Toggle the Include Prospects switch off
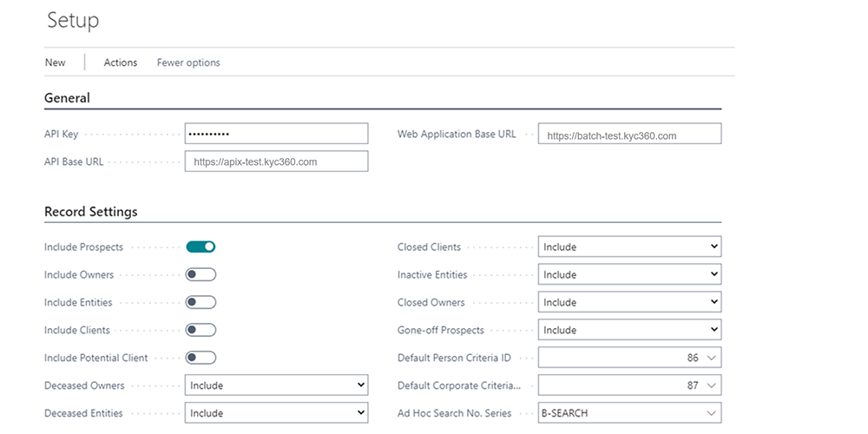 [201, 247]
